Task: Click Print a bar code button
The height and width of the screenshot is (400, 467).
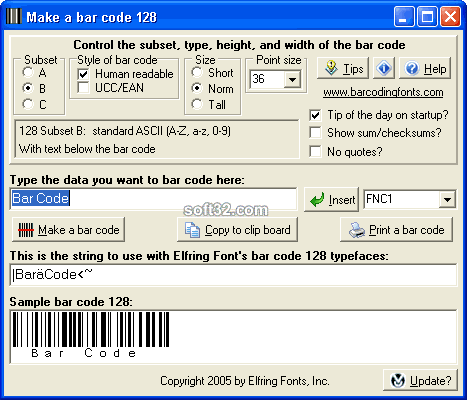Action: tap(396, 230)
